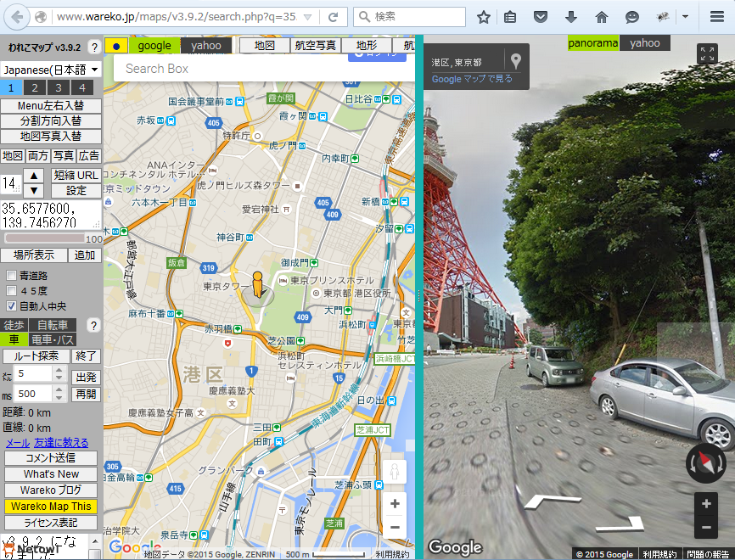
Task: Switch to yahoo tab in the panorama pane
Action: tap(645, 43)
